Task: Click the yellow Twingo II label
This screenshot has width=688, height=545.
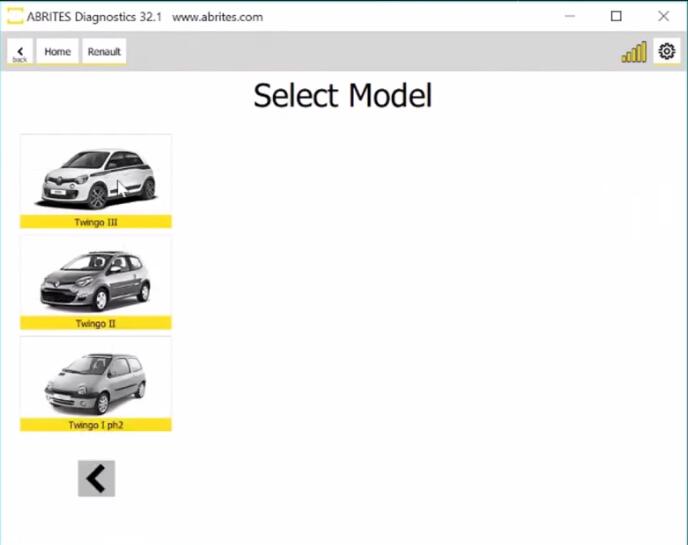Action: pyautogui.click(x=96, y=323)
